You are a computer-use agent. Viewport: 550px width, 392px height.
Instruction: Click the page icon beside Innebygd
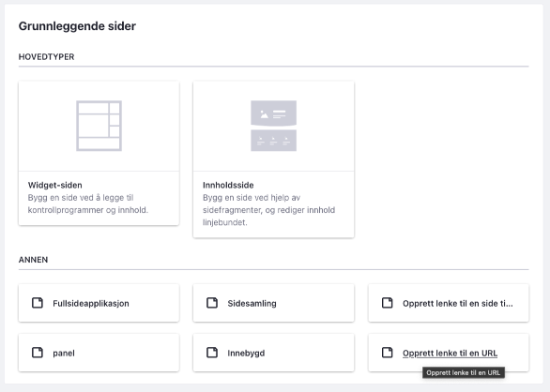pyautogui.click(x=212, y=353)
